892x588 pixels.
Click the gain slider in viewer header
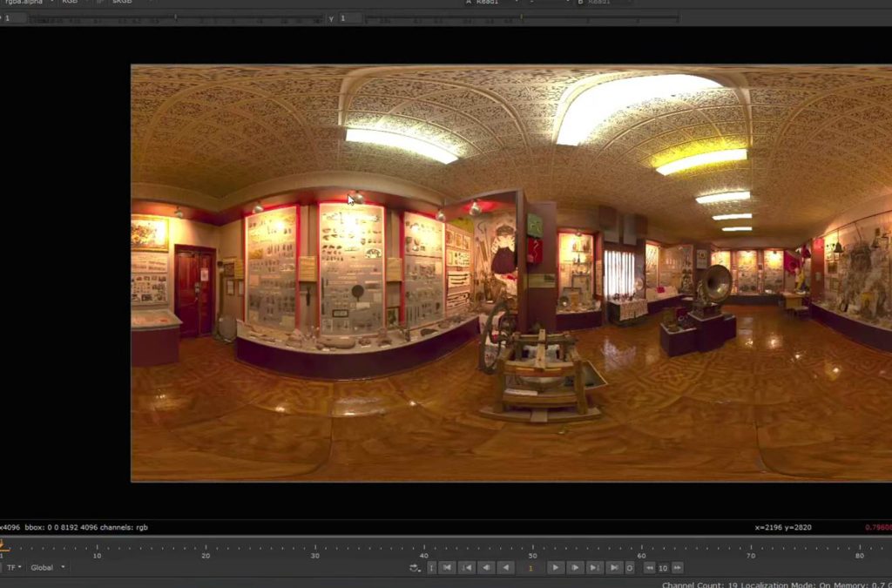174,18
